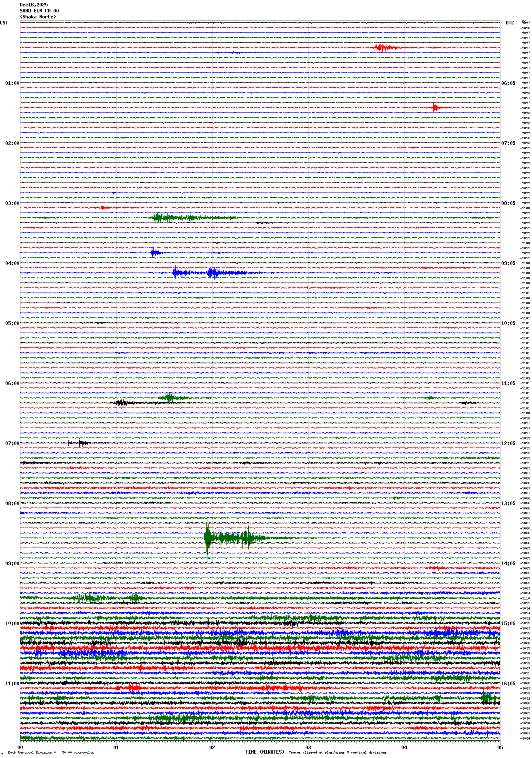Select the 05 minute tick label on x-axis
This screenshot has width=532, height=758.
pyautogui.click(x=500, y=747)
